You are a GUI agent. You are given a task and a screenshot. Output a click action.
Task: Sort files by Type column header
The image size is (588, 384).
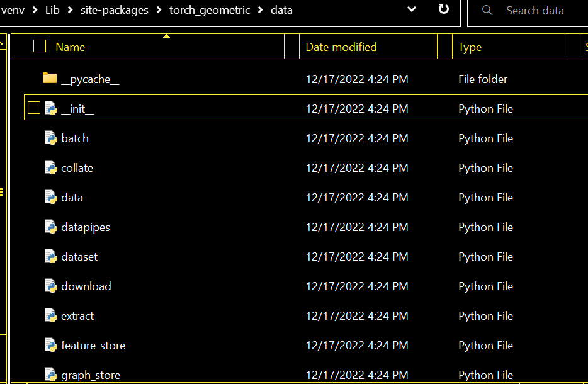[470, 47]
